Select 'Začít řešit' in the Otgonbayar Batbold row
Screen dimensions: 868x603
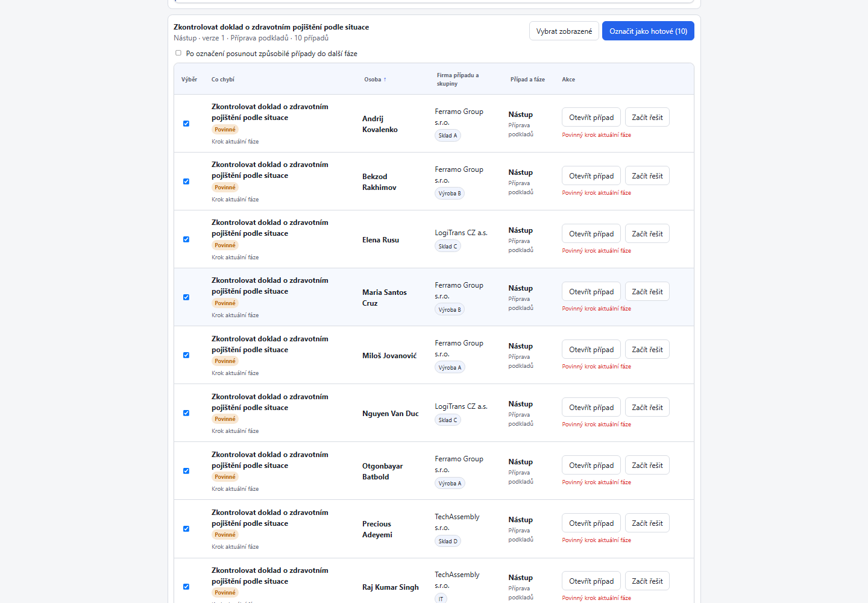(x=647, y=465)
